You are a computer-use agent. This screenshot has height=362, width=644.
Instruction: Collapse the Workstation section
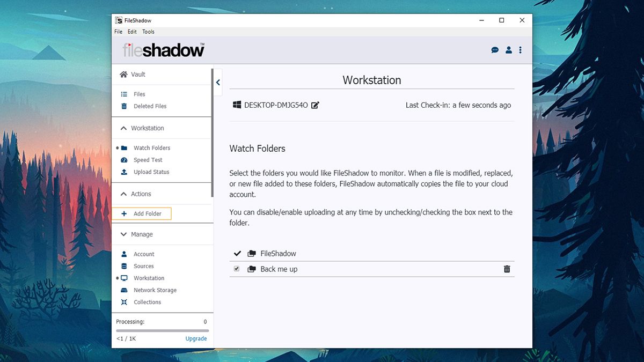(145, 128)
